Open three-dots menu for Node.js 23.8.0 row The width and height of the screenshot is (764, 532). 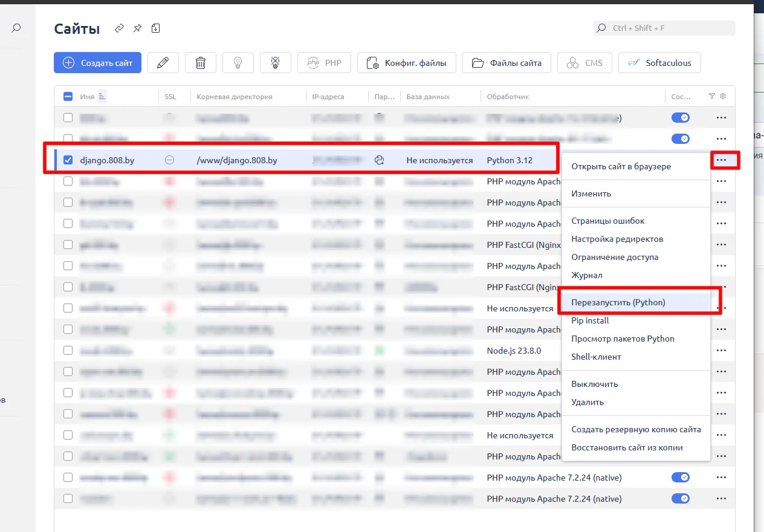click(721, 351)
